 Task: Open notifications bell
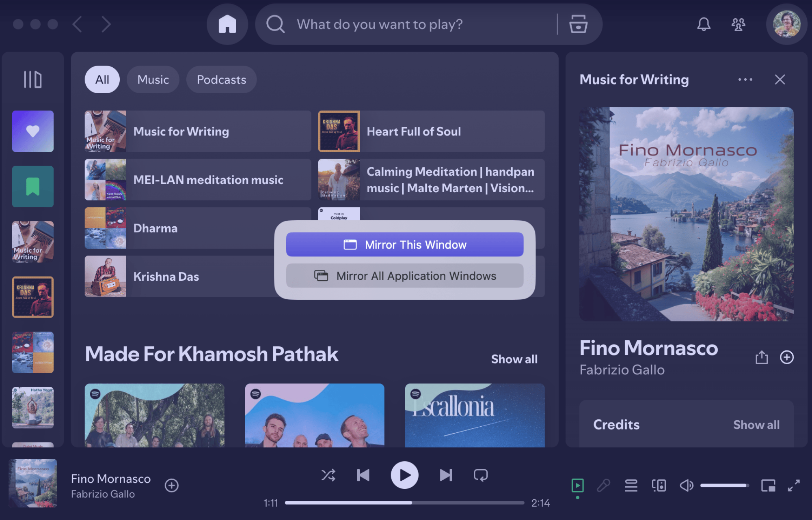pyautogui.click(x=704, y=24)
